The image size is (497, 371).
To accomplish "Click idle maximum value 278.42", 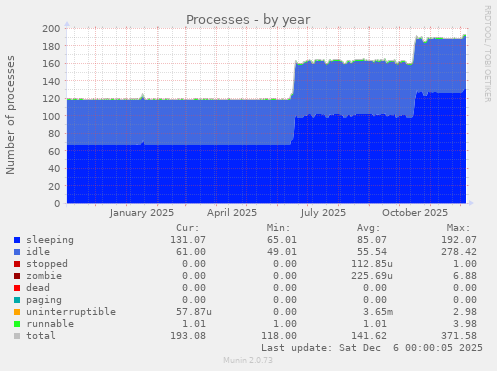I will click(x=459, y=252).
